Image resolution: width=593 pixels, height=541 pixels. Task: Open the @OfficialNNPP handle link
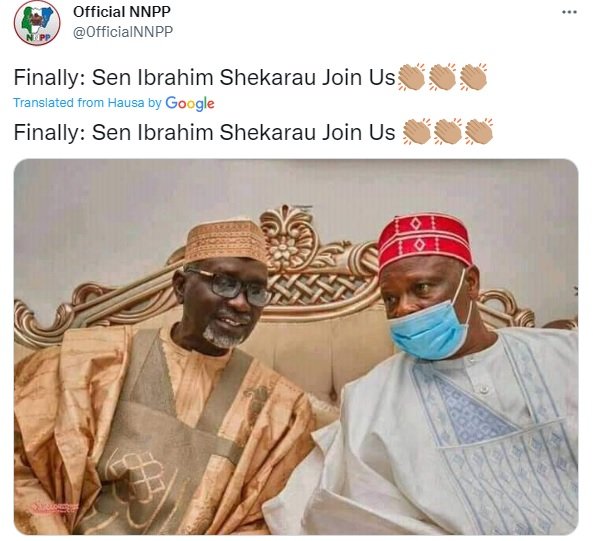(x=123, y=32)
